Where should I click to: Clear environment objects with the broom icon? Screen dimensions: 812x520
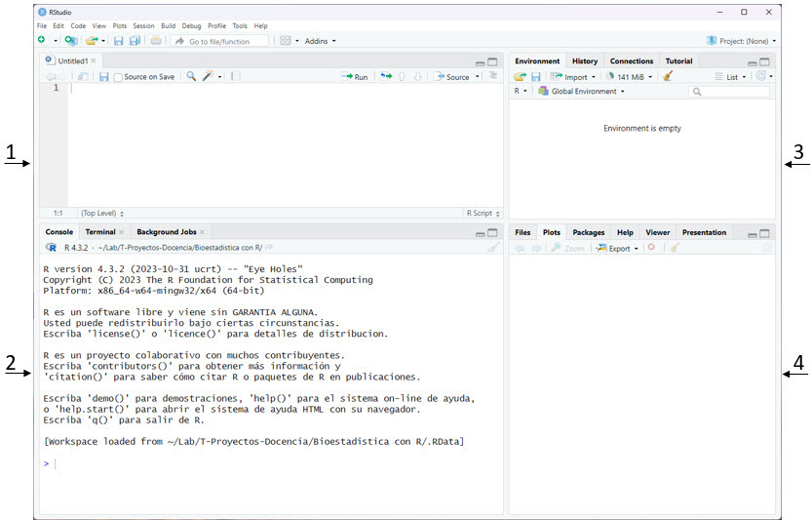[x=668, y=76]
